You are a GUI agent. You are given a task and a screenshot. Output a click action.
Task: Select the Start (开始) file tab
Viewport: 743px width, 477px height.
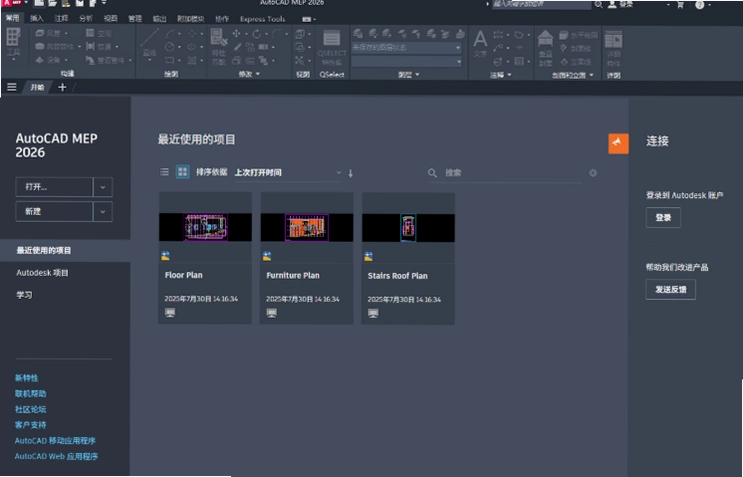(37, 87)
